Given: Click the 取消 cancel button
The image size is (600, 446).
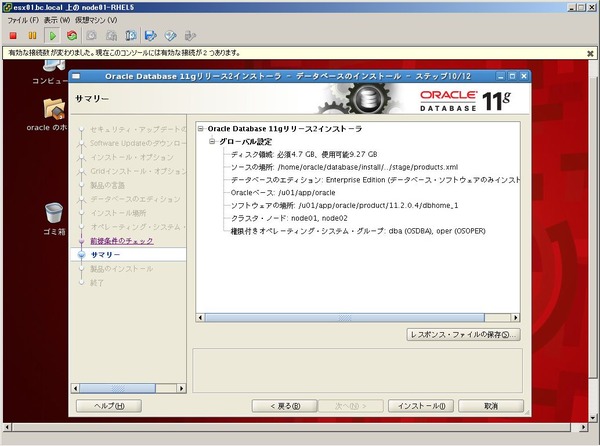Looking at the screenshot, I should click(491, 406).
